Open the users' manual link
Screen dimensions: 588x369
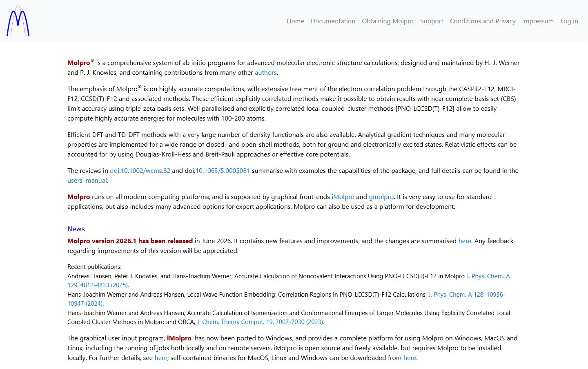tap(87, 181)
